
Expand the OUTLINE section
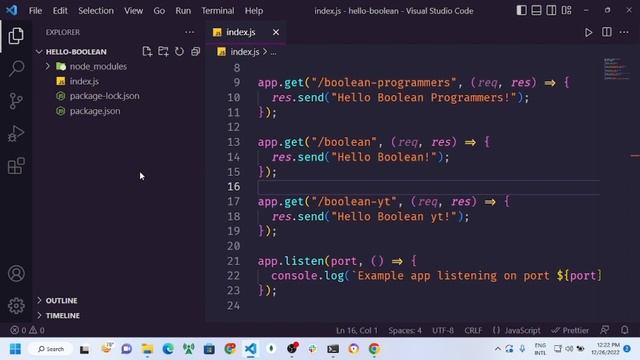(39, 300)
